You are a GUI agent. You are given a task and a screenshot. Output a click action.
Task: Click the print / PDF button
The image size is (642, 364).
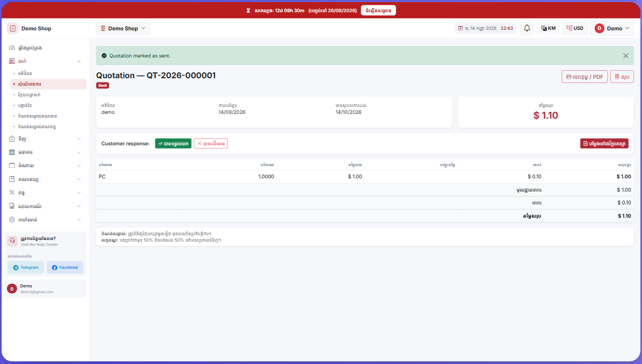(585, 77)
